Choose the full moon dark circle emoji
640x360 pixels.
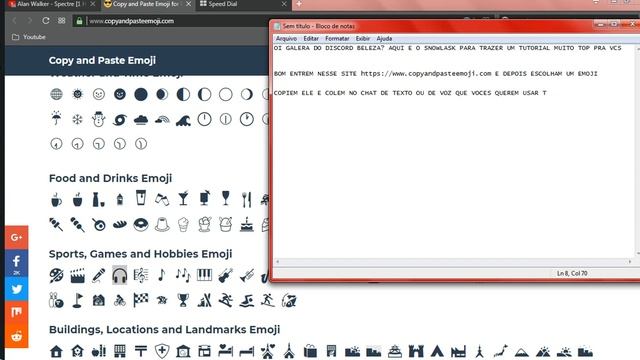[141, 94]
